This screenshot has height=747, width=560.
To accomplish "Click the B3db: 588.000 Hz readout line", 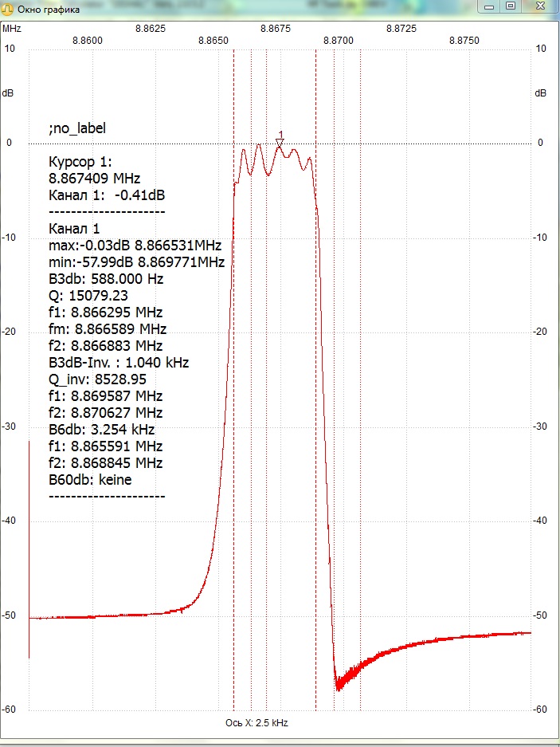I will point(106,279).
